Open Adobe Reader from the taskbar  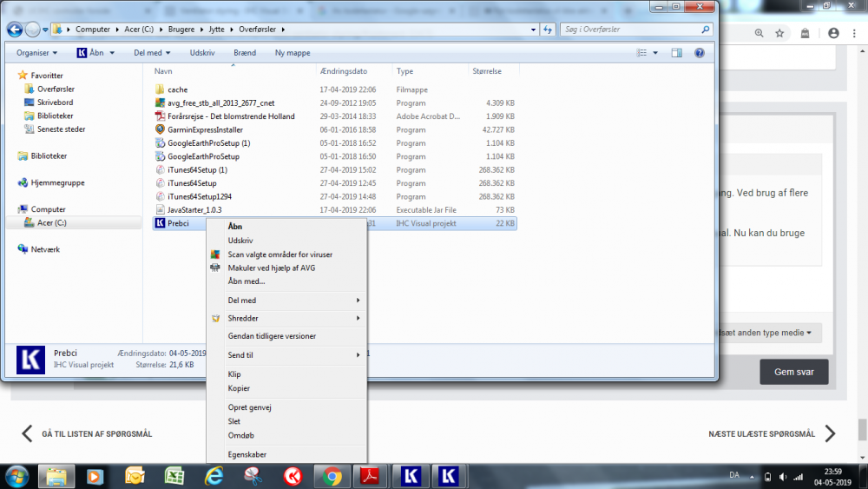[x=369, y=476]
